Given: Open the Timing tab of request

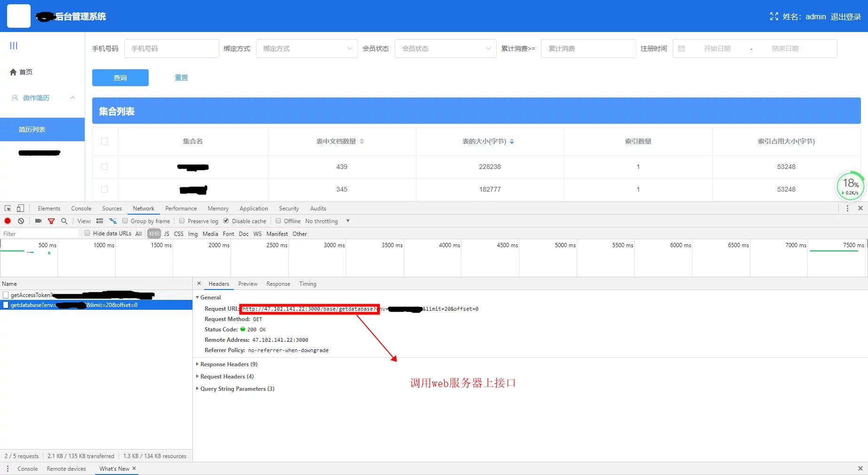Looking at the screenshot, I should point(308,284).
